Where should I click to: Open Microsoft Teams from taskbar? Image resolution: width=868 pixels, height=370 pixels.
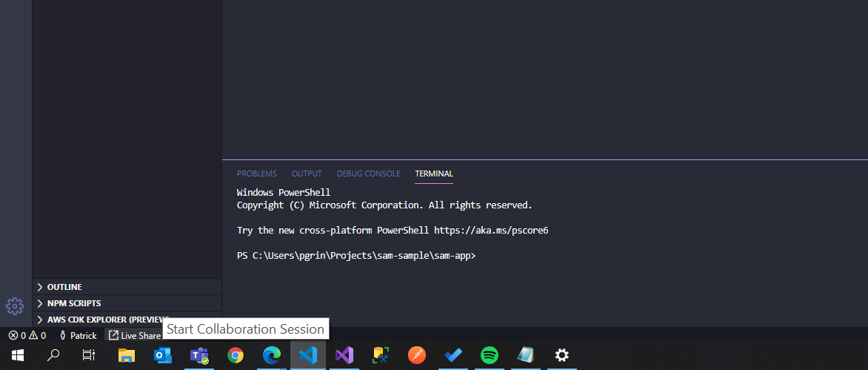pos(198,355)
